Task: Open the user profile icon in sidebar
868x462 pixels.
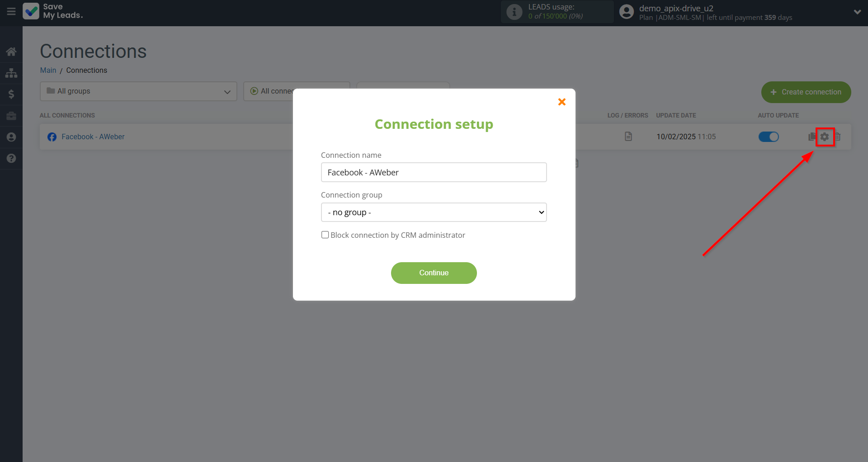Action: (x=11, y=137)
